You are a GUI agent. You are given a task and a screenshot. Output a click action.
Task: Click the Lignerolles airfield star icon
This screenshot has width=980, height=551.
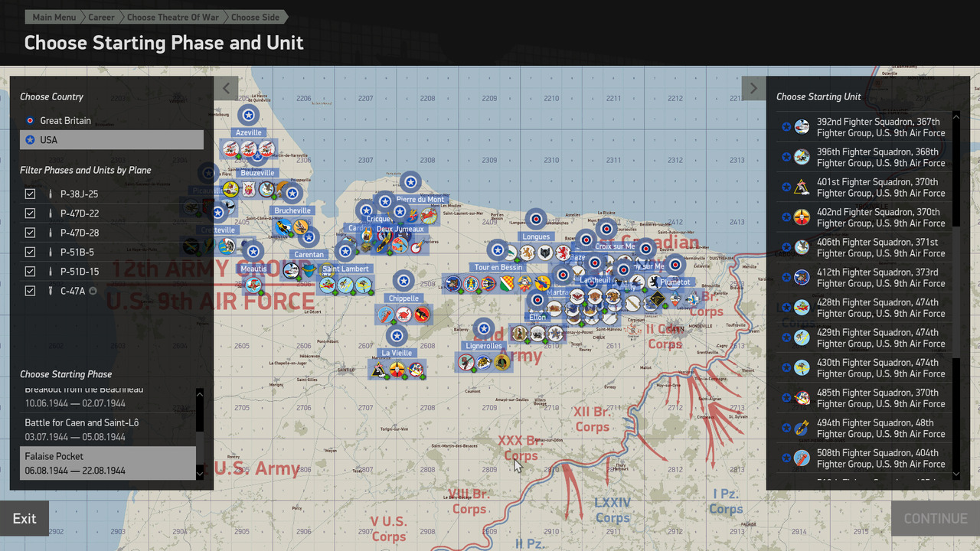483,328
